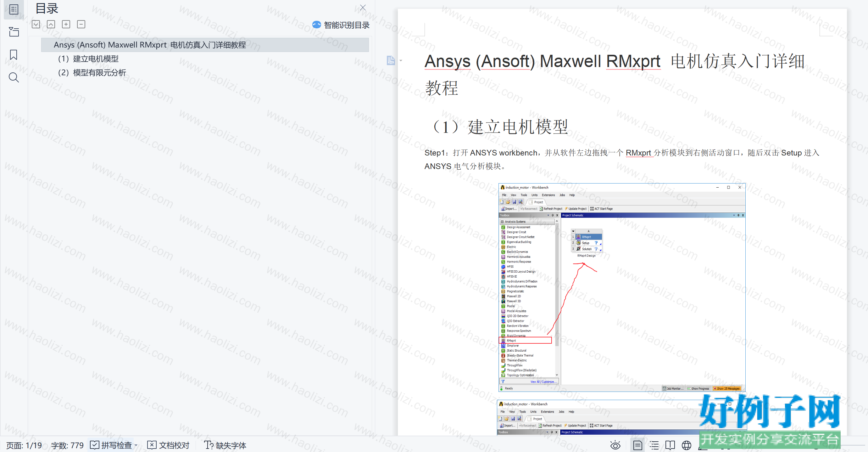Click the plus button to promote heading level

coord(66,24)
